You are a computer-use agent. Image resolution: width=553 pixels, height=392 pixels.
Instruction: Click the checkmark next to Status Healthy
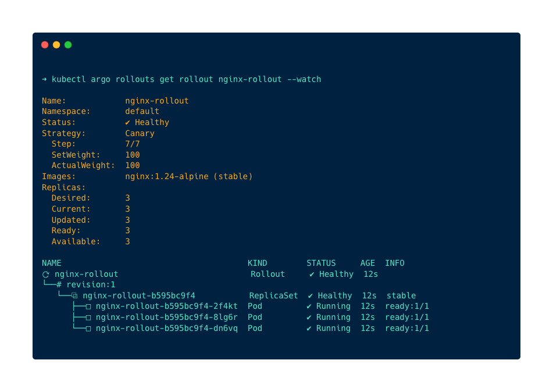pyautogui.click(x=128, y=123)
